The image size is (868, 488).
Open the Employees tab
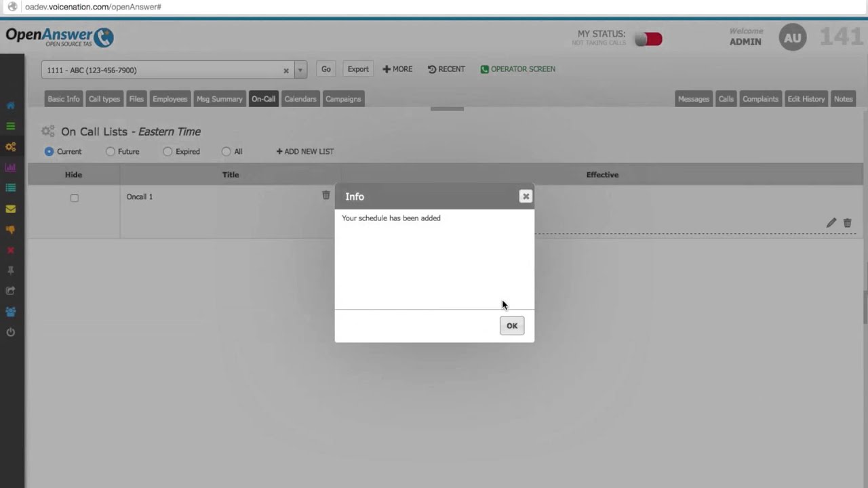[170, 99]
